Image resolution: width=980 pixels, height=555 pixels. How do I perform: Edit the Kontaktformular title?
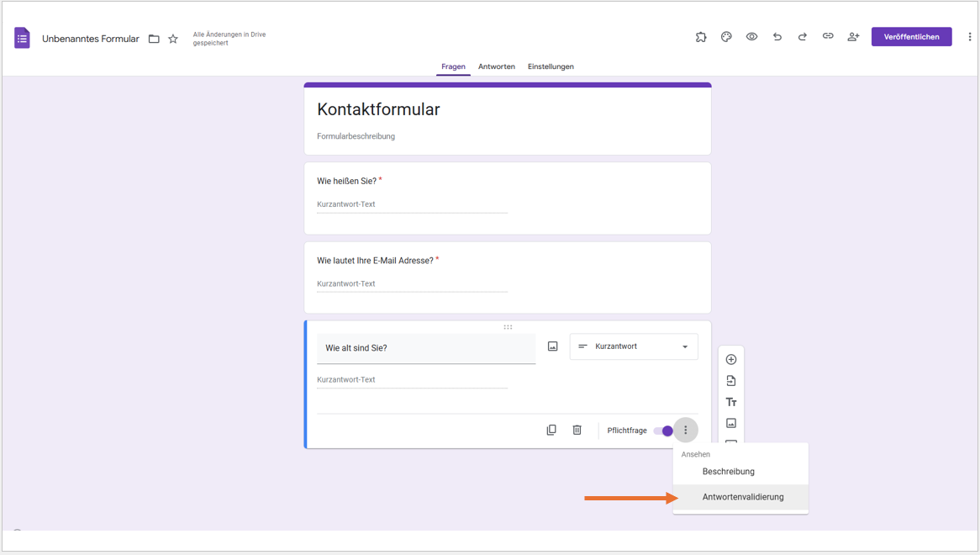[x=378, y=109]
